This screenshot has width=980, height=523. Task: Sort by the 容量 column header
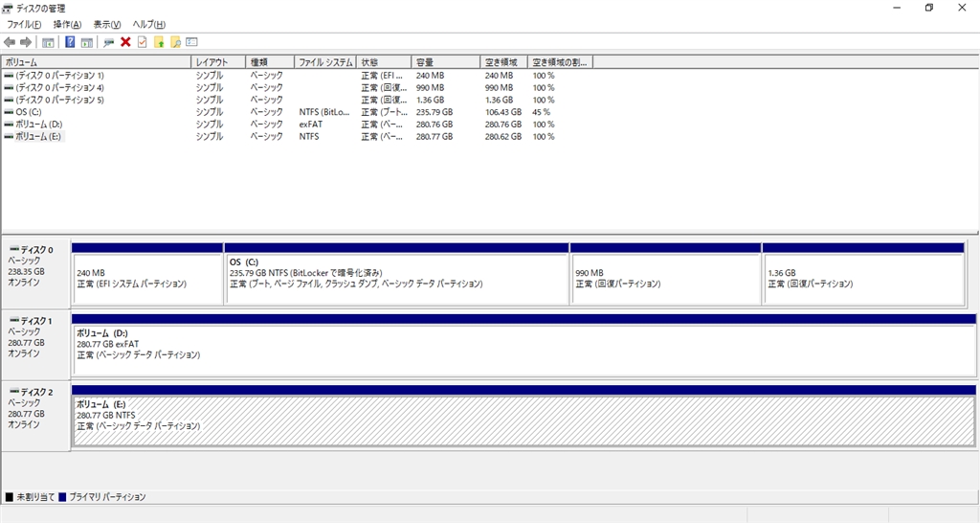(x=446, y=62)
